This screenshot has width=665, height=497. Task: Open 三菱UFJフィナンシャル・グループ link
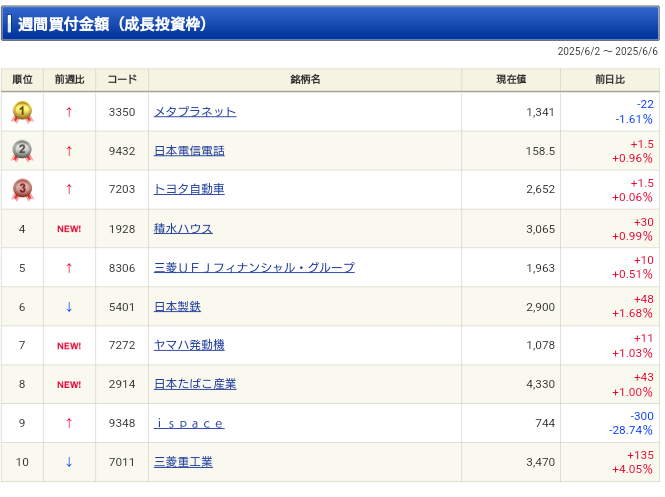coord(254,268)
